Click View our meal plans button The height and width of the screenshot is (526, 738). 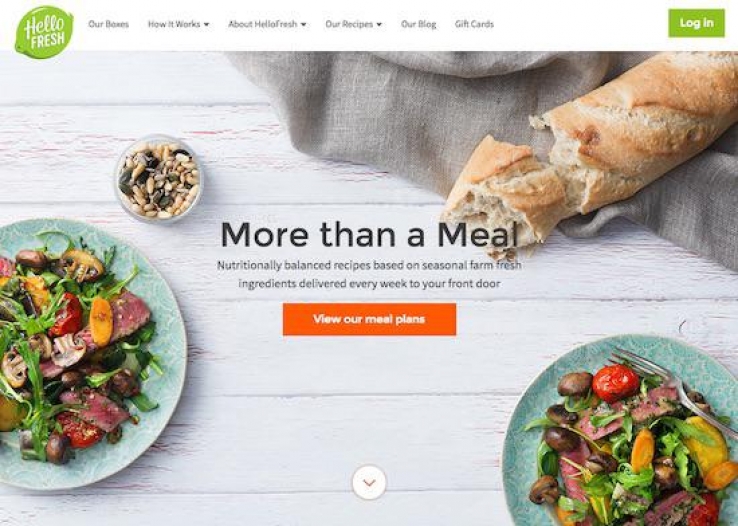coord(369,319)
